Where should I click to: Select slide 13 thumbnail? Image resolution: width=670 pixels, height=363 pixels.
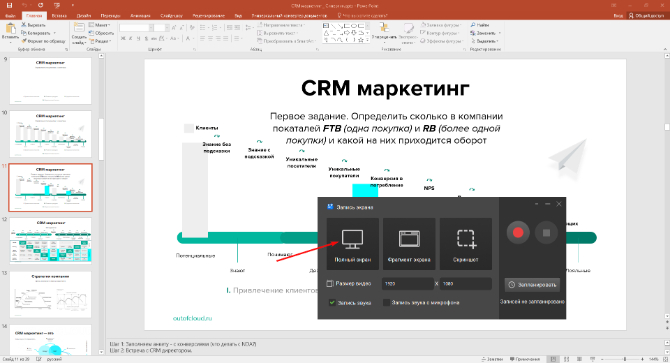pyautogui.click(x=50, y=295)
